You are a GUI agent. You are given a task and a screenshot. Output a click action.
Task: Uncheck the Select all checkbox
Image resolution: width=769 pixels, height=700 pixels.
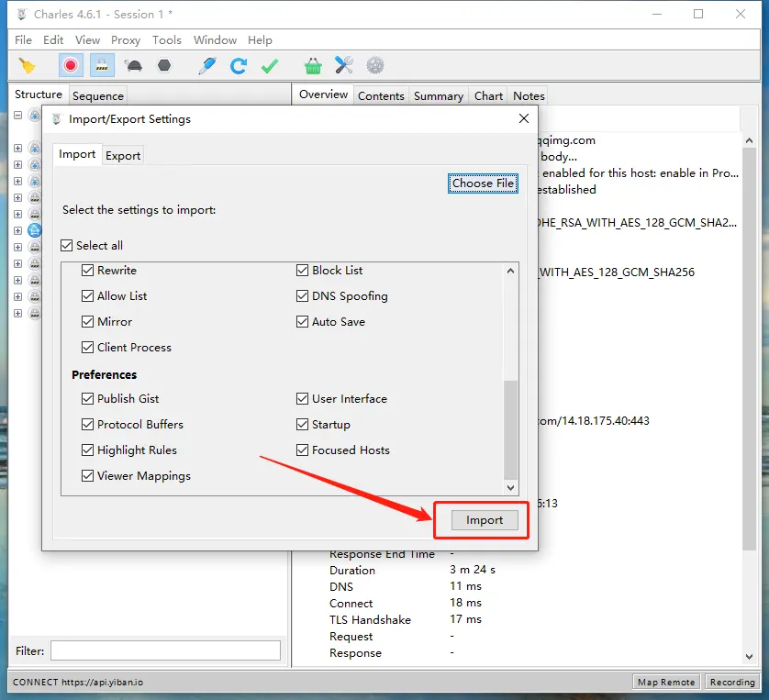(67, 245)
